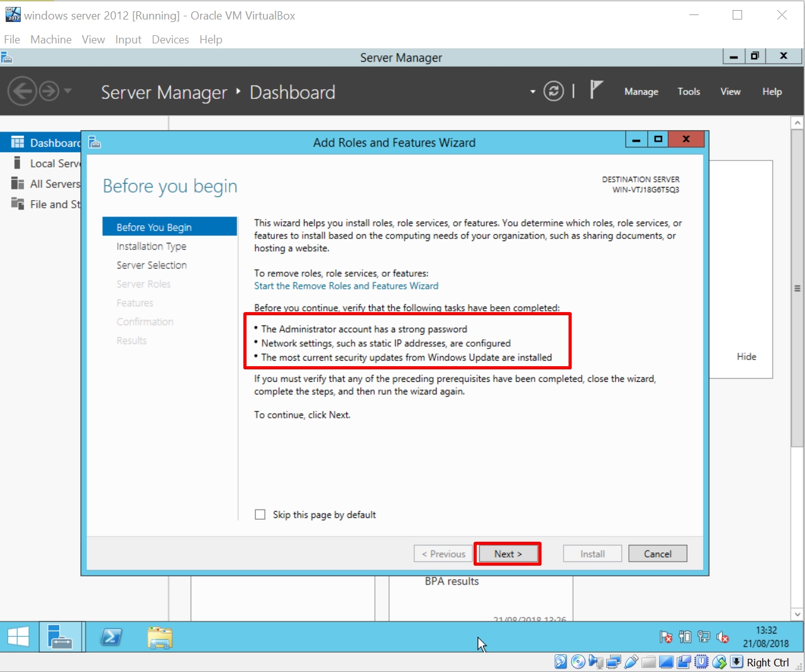Start the Remove Roles and Features Wizard
Viewport: 805px width, 672px height.
click(346, 286)
